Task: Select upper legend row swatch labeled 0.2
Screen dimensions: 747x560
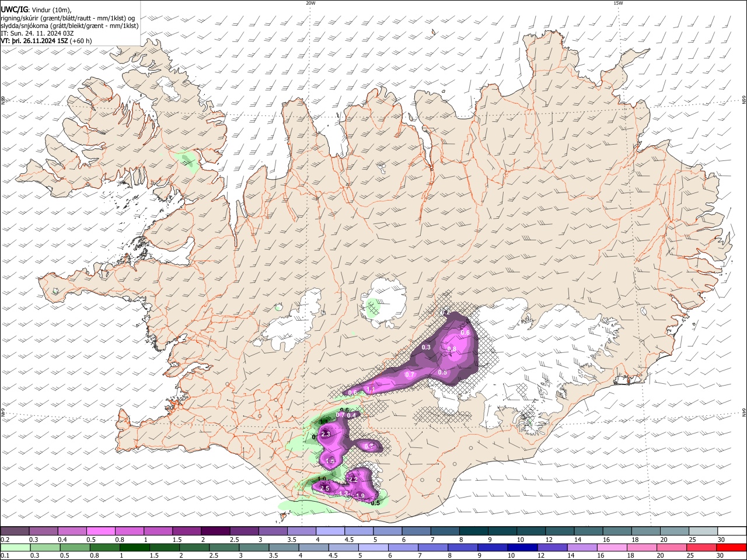Action: pos(15,531)
